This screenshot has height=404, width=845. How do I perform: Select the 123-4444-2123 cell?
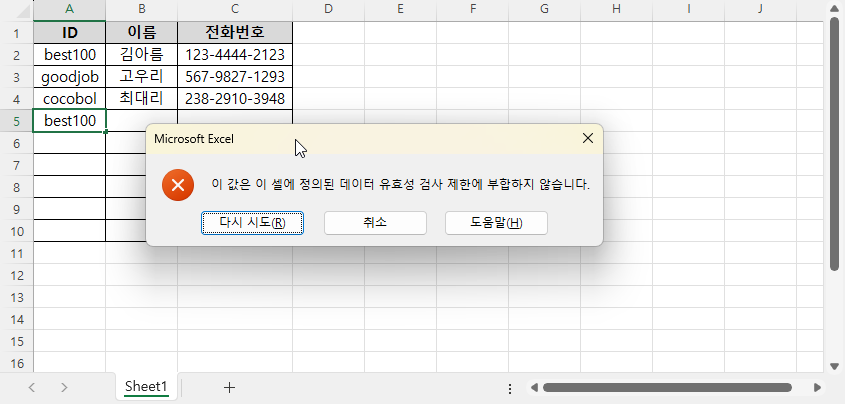pos(235,55)
